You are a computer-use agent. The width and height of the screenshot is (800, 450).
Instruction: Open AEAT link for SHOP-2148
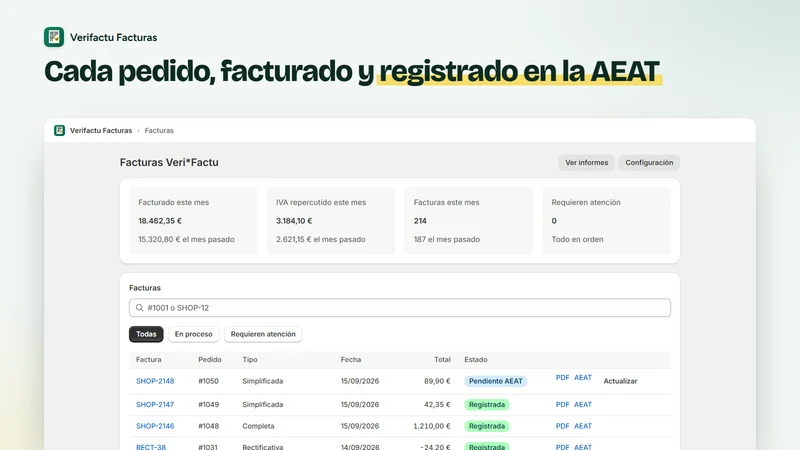(583, 378)
